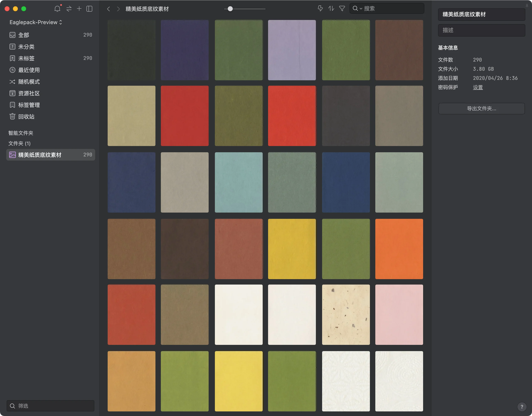Toggle the sidebar layout icon

click(89, 9)
